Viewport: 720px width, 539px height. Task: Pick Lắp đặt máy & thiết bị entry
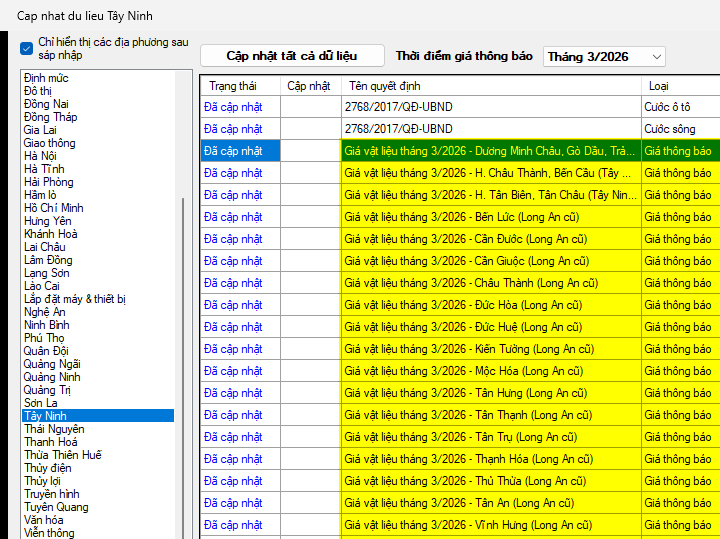(75, 299)
